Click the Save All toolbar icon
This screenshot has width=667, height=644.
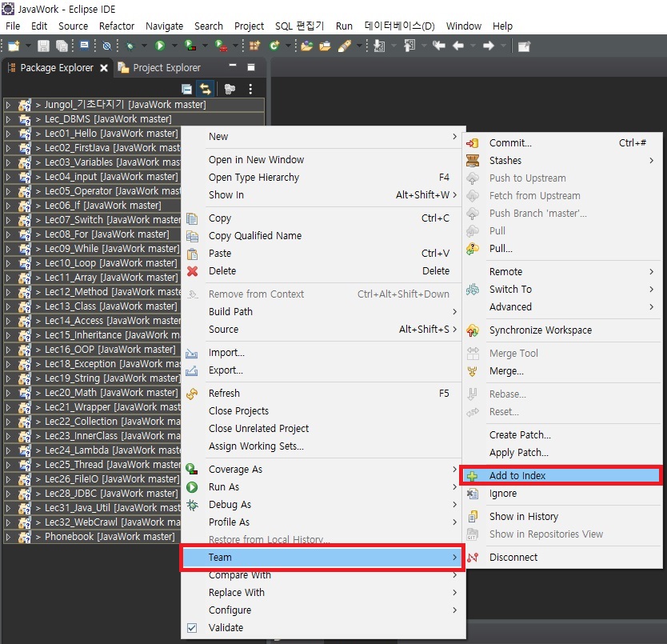62,46
